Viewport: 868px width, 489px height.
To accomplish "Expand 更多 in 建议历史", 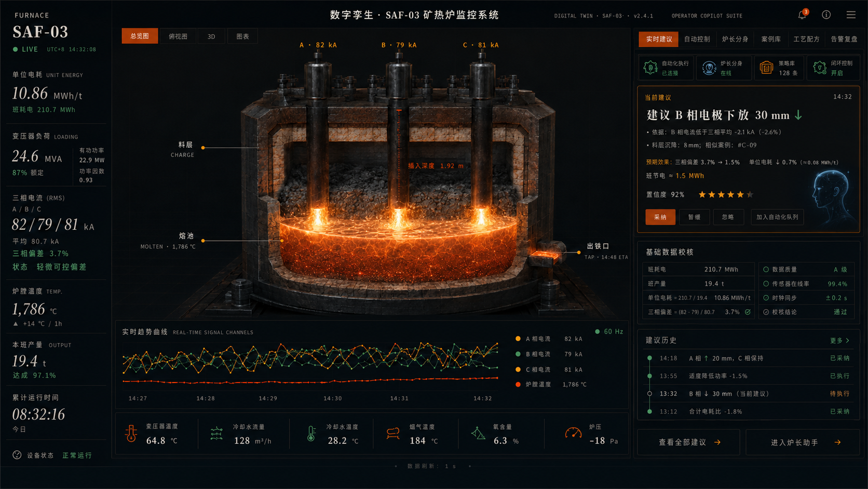I will coord(839,340).
